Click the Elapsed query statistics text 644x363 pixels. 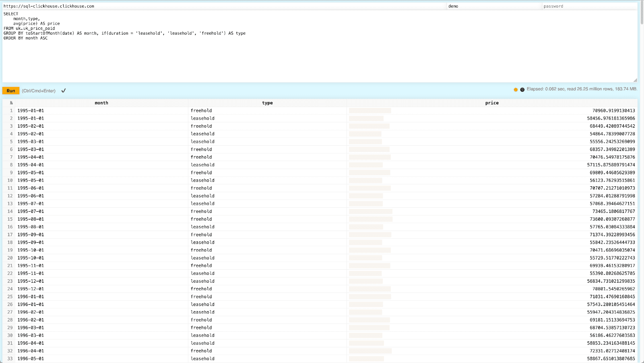[x=582, y=89]
